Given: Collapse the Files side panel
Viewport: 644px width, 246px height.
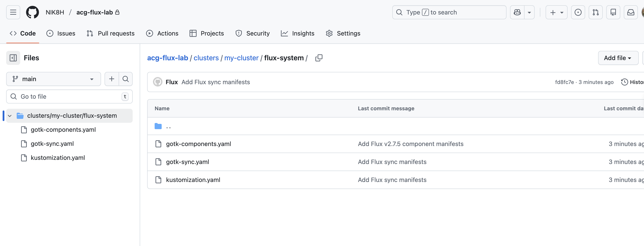Looking at the screenshot, I should (x=13, y=58).
